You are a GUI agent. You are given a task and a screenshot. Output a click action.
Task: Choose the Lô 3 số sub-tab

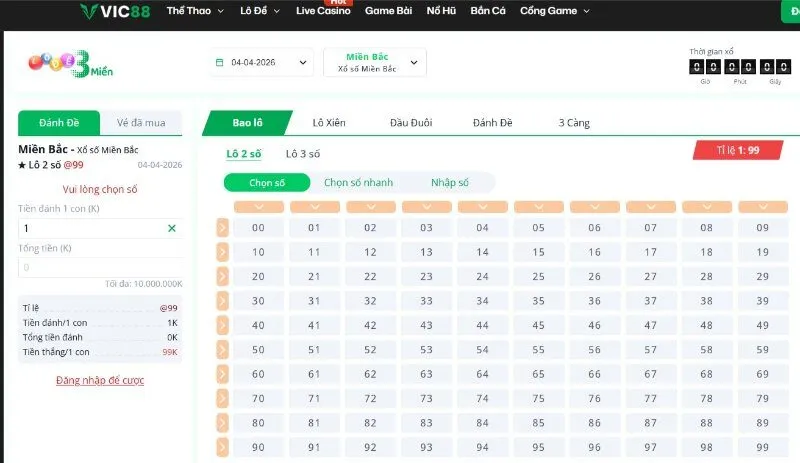[303, 154]
